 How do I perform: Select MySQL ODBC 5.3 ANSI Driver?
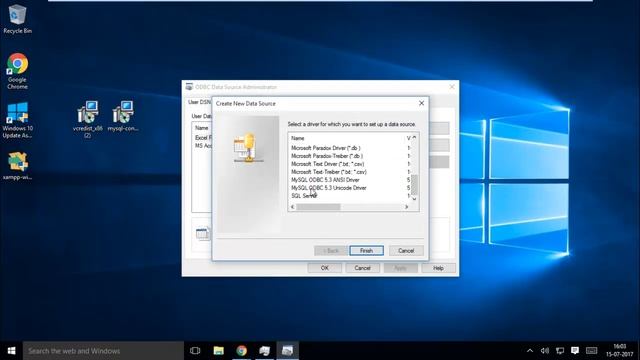pyautogui.click(x=325, y=180)
